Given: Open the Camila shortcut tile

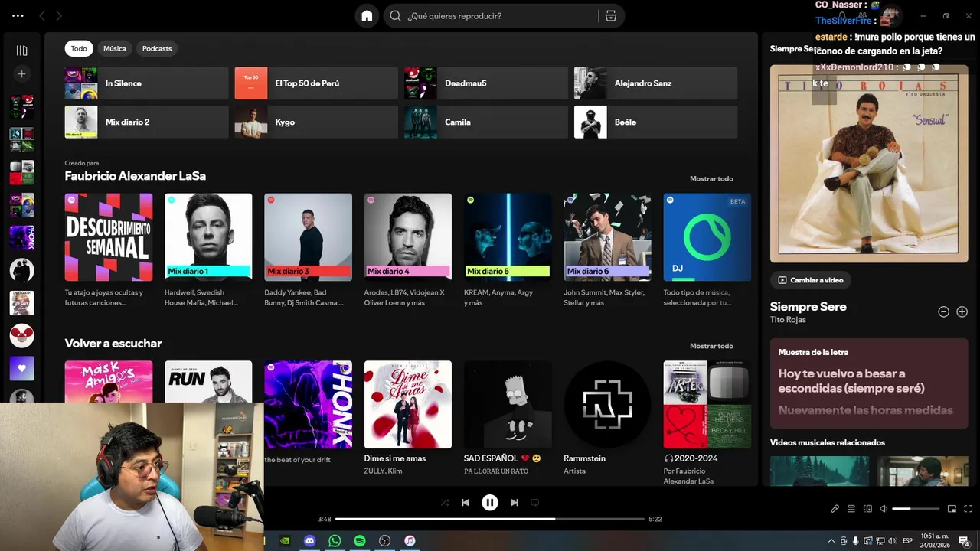Looking at the screenshot, I should point(486,122).
